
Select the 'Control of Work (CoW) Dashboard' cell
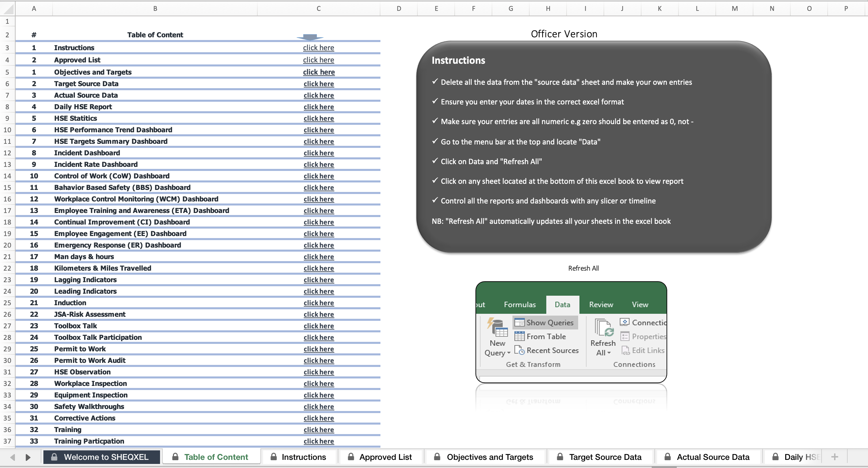155,176
